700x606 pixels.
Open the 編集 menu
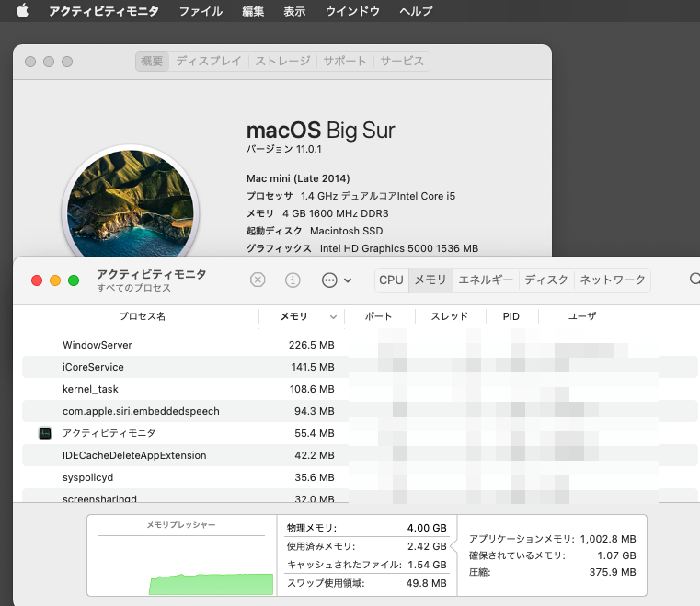click(x=253, y=11)
